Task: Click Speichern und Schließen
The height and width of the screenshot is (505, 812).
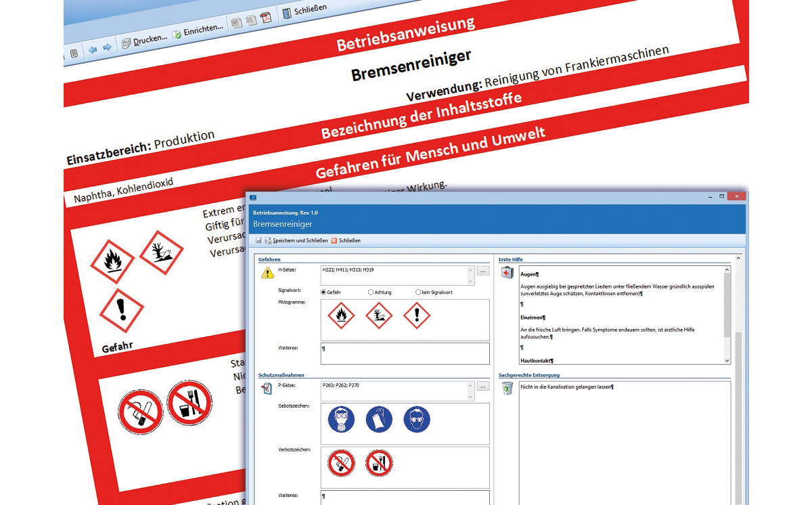Action: 296,240
